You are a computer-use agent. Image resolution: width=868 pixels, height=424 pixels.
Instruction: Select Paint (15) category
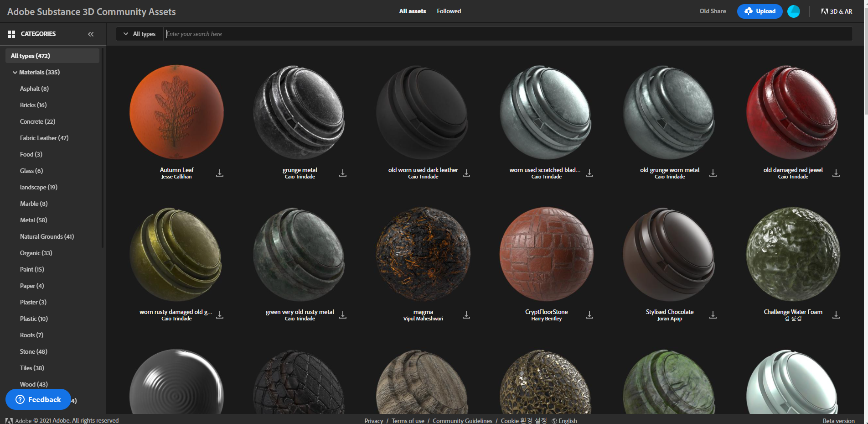pyautogui.click(x=32, y=269)
